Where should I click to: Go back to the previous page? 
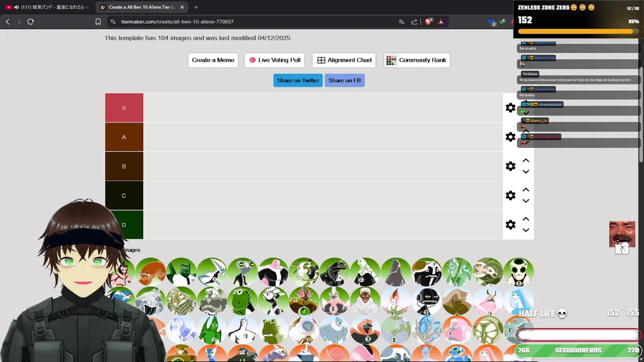click(8, 22)
